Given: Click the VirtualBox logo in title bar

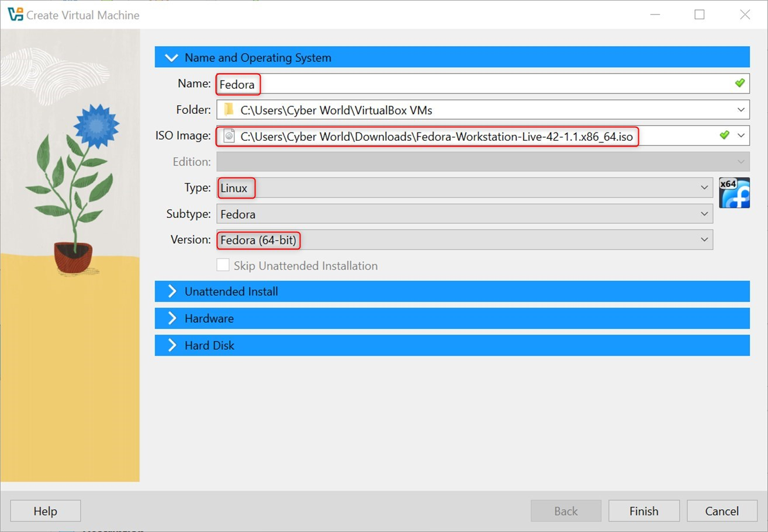Looking at the screenshot, I should (x=16, y=15).
